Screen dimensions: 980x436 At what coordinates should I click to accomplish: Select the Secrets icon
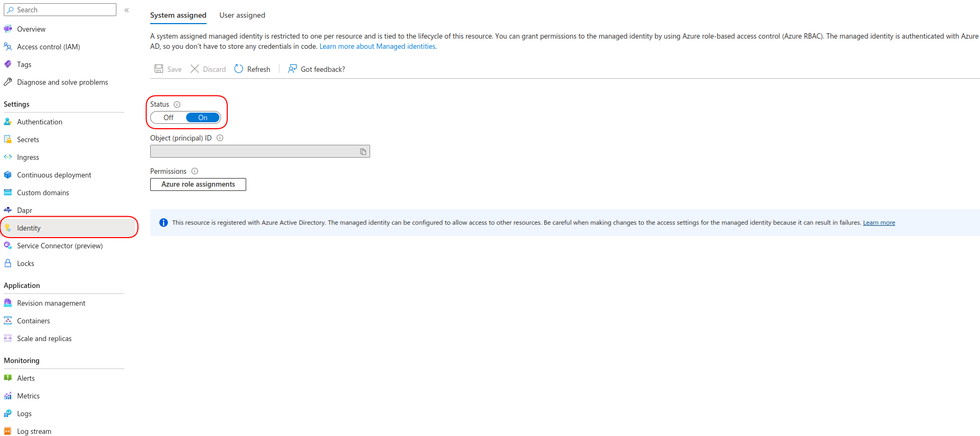click(8, 139)
